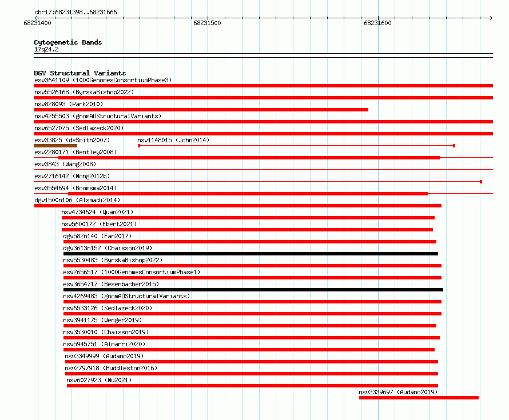Open esv2656517 (1000GenomesConsortiumPhase1) label

[132, 272]
